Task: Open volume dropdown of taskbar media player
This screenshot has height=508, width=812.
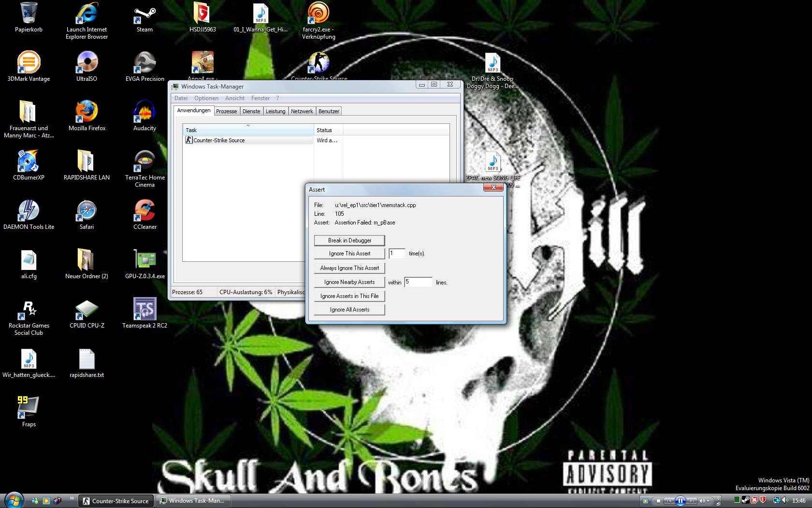Action: 708,501
